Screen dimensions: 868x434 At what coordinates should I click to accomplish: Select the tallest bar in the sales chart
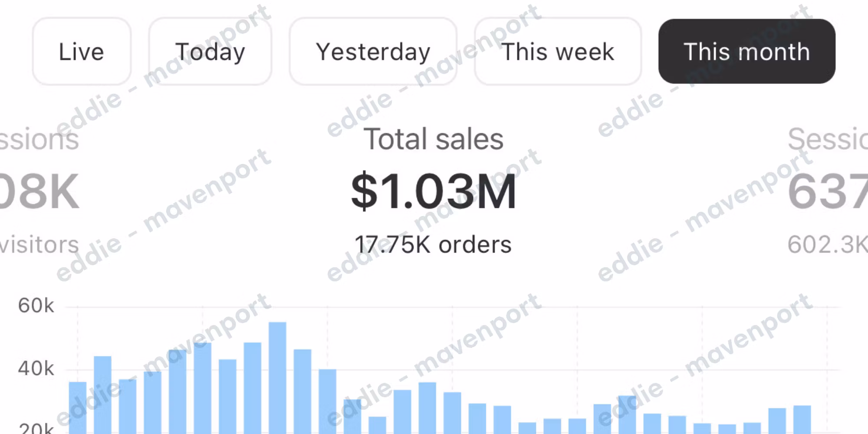click(x=277, y=378)
